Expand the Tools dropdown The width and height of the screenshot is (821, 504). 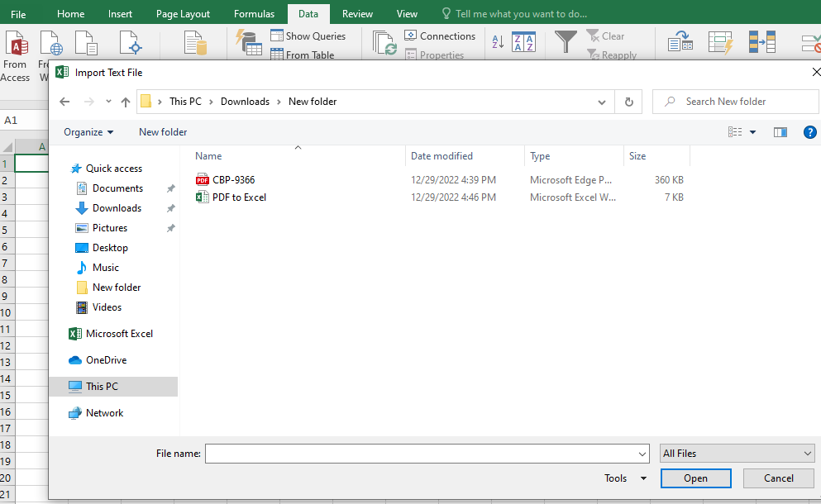click(x=624, y=478)
